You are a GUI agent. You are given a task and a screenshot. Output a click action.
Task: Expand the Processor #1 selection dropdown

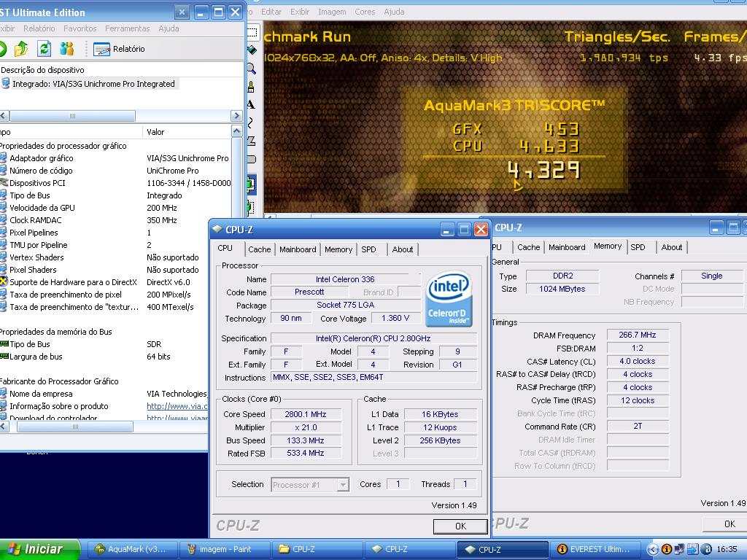tap(343, 485)
